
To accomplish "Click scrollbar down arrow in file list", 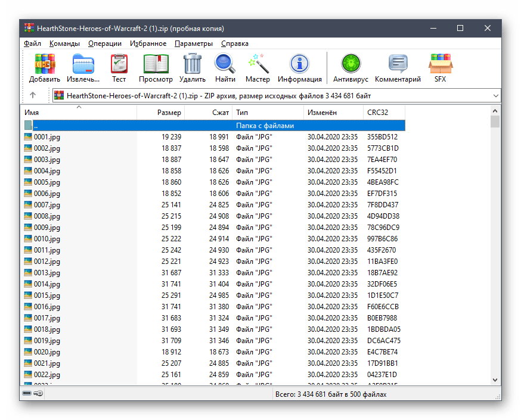I will coord(495,380).
